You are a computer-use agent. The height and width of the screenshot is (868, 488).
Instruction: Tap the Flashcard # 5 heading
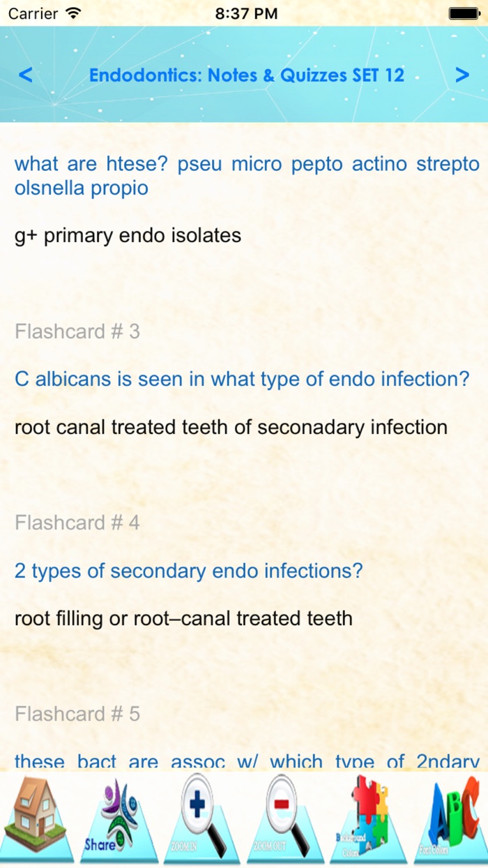[77, 714]
